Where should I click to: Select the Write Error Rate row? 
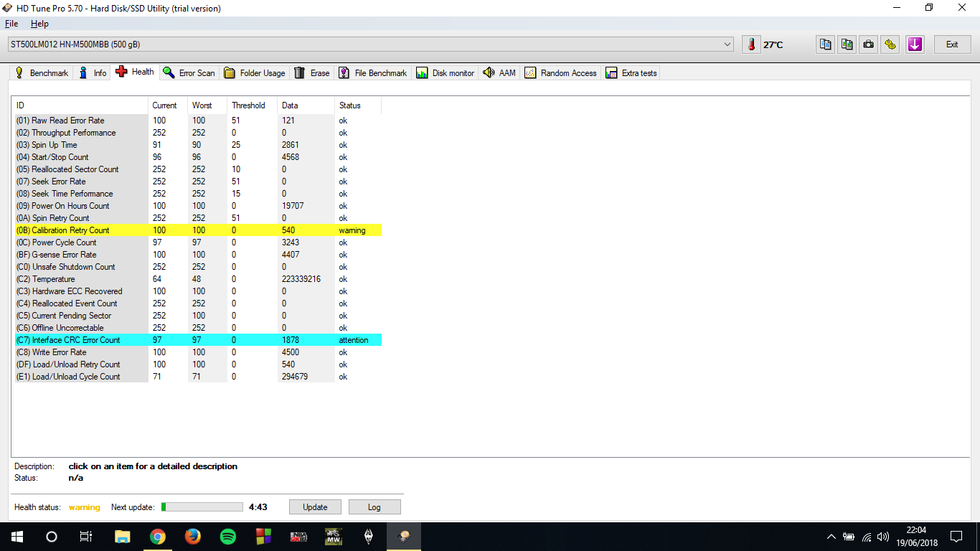[198, 352]
